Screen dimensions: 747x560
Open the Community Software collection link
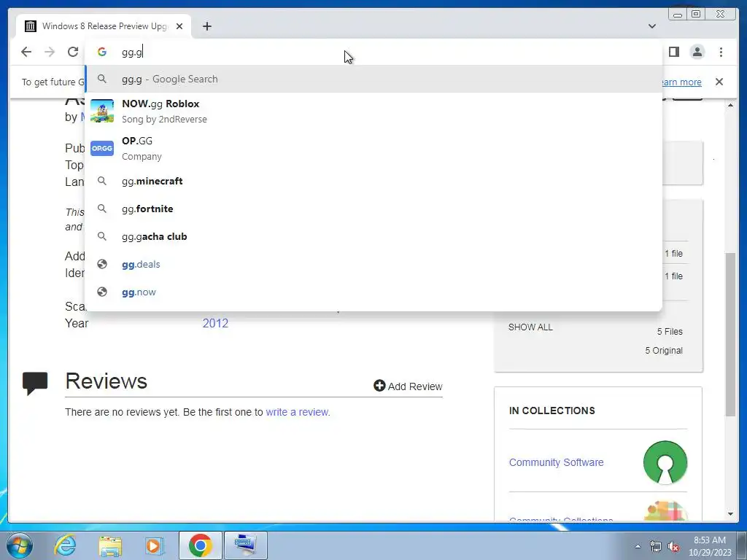(556, 462)
